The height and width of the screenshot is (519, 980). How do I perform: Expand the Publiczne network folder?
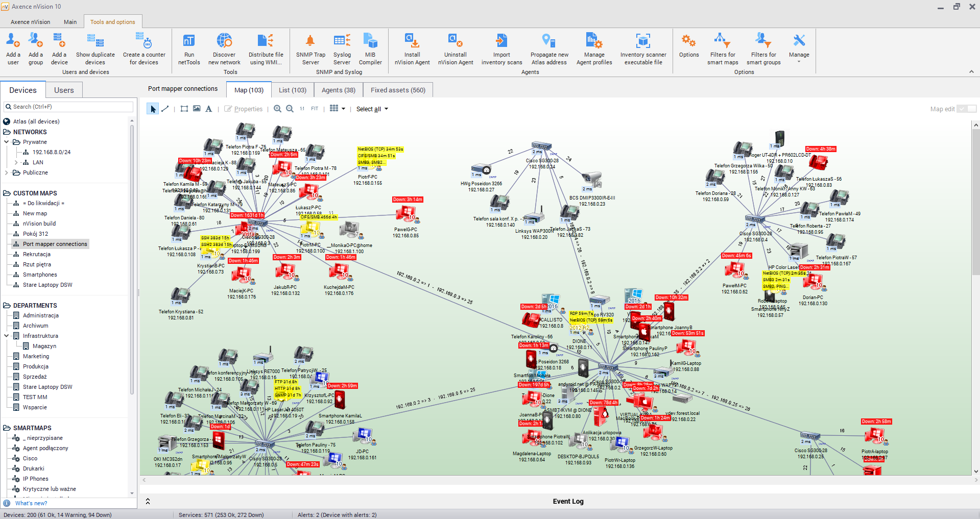pyautogui.click(x=6, y=172)
